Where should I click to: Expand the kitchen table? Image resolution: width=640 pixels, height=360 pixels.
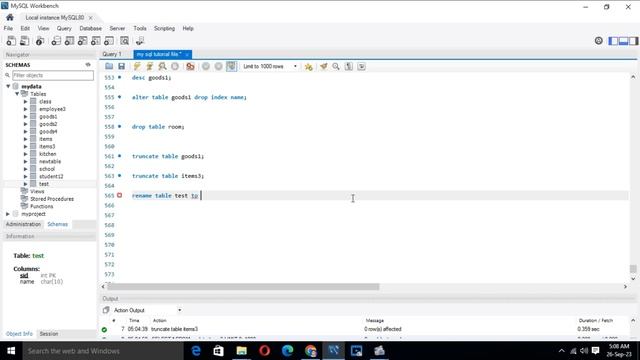[x=25, y=154]
